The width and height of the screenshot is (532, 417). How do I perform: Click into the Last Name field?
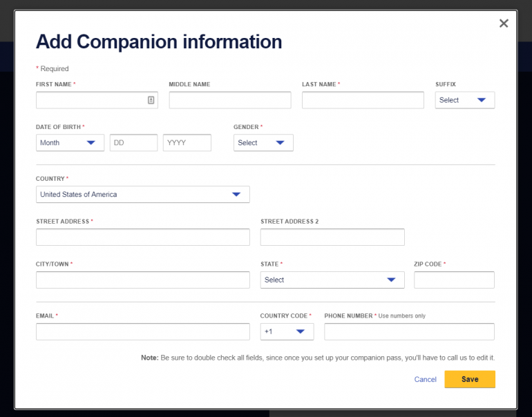point(363,100)
